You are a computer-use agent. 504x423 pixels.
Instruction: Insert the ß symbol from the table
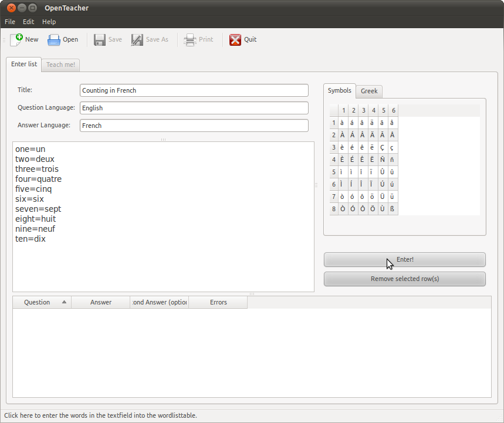tap(392, 209)
